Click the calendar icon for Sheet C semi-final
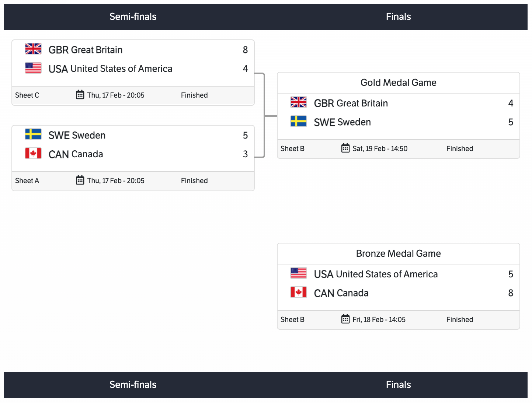The width and height of the screenshot is (532, 403). coord(80,95)
